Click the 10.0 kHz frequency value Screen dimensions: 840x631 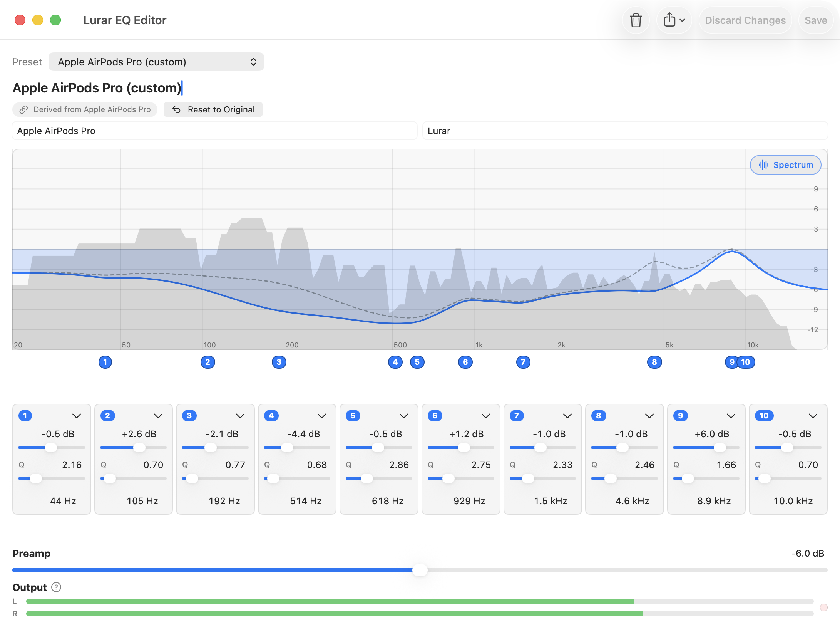(793, 501)
